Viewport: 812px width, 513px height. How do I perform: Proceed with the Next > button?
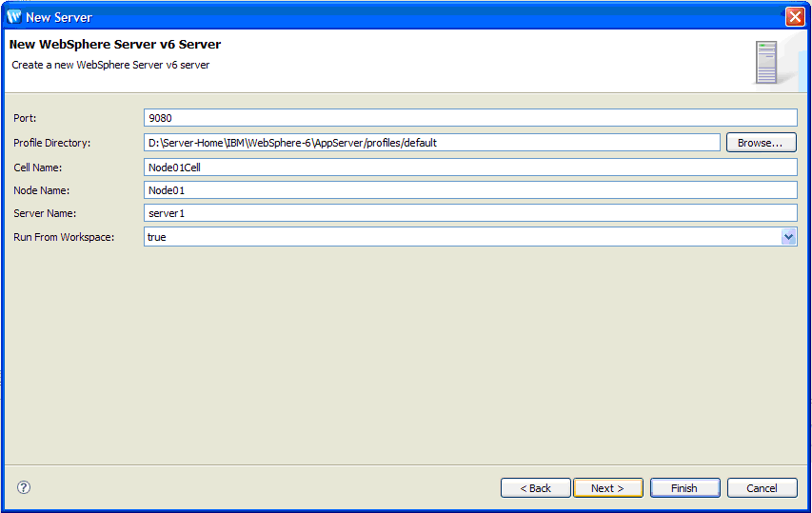[608, 487]
